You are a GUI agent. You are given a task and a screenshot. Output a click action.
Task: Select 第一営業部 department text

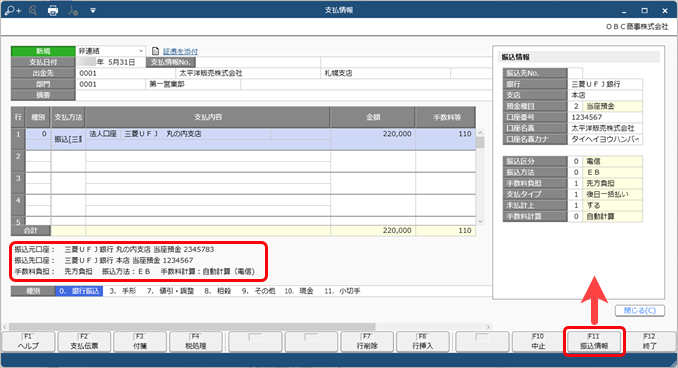click(167, 84)
